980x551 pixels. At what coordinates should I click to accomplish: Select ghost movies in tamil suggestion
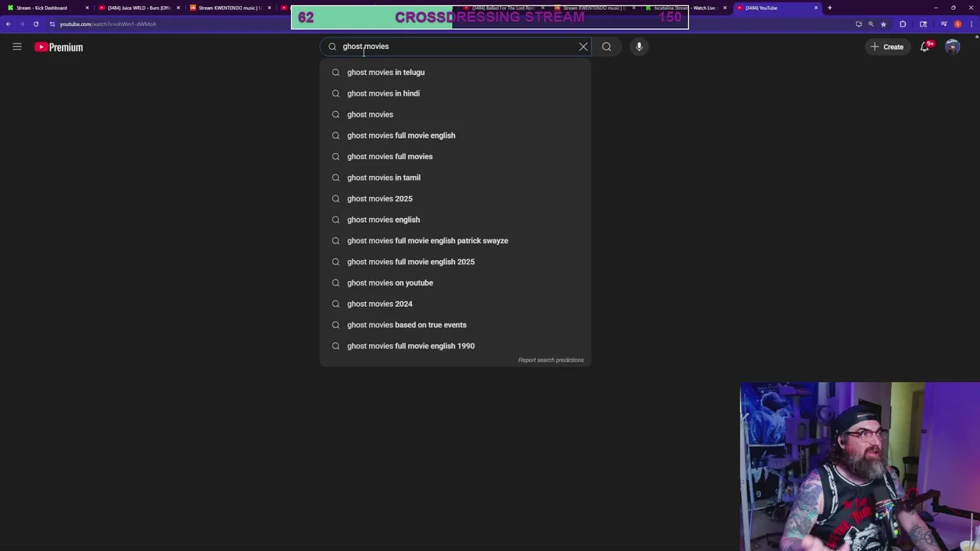click(x=456, y=178)
